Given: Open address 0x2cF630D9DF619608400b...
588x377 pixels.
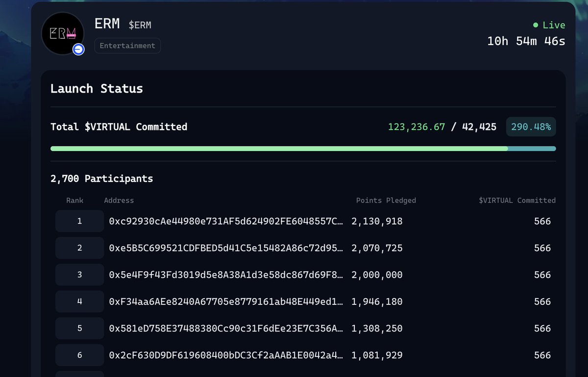Looking at the screenshot, I should (x=226, y=355).
